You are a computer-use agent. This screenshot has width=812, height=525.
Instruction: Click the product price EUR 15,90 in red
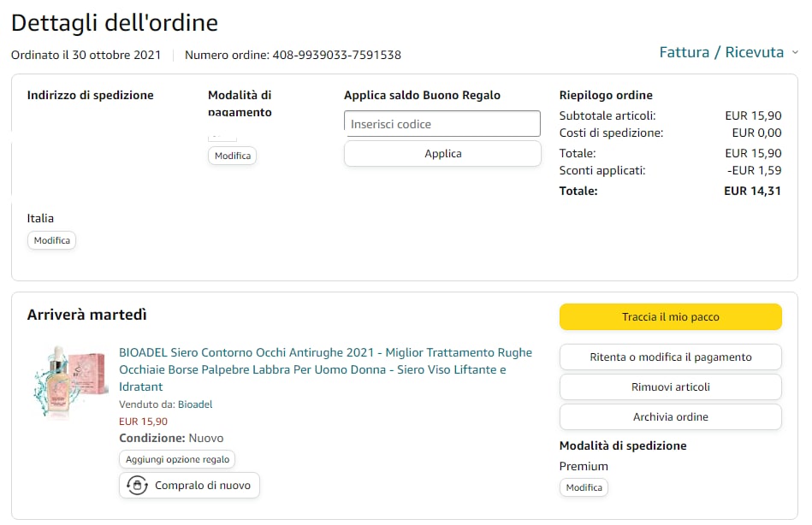tap(143, 422)
